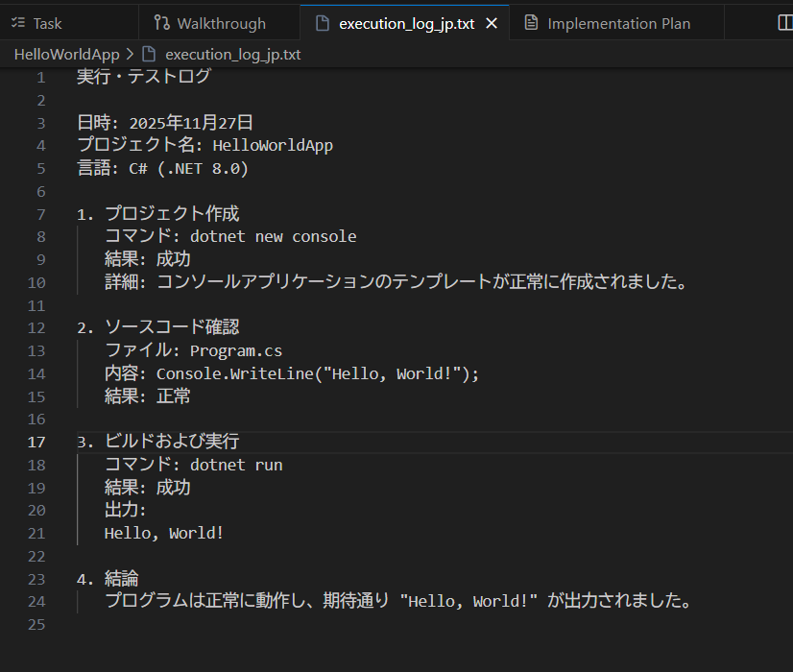Viewport: 793px width, 672px height.
Task: Click 結果: 成功 on line 19
Action: [x=147, y=488]
